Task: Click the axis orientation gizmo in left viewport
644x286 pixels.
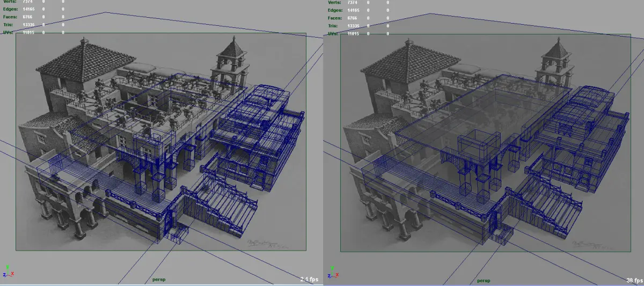Action: (x=8, y=270)
